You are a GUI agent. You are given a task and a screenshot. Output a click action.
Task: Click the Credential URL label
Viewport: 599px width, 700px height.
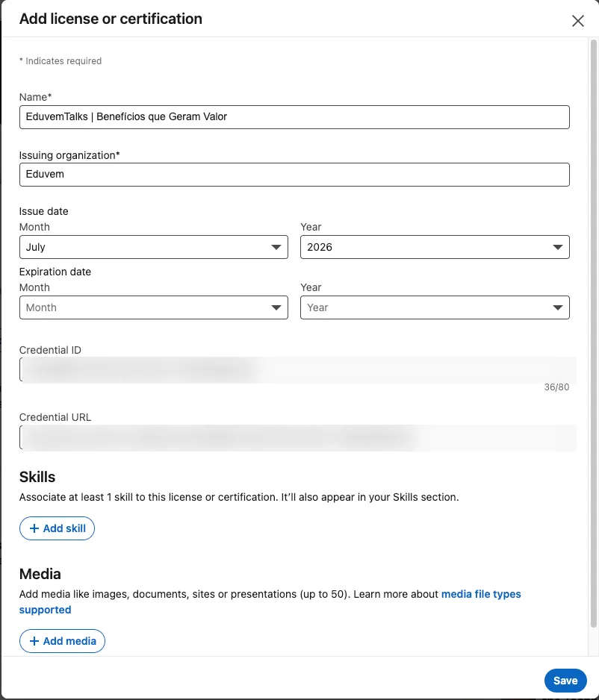(55, 417)
